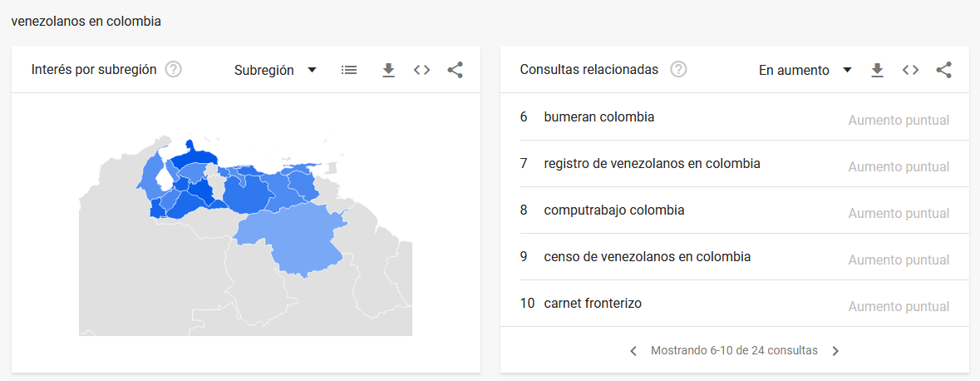Open help for Interés por subregión
980x381 pixels.
(173, 69)
